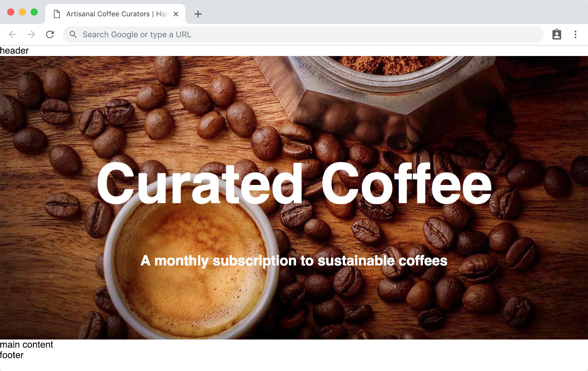Click the tab close X button
588x371 pixels.
pyautogui.click(x=176, y=13)
